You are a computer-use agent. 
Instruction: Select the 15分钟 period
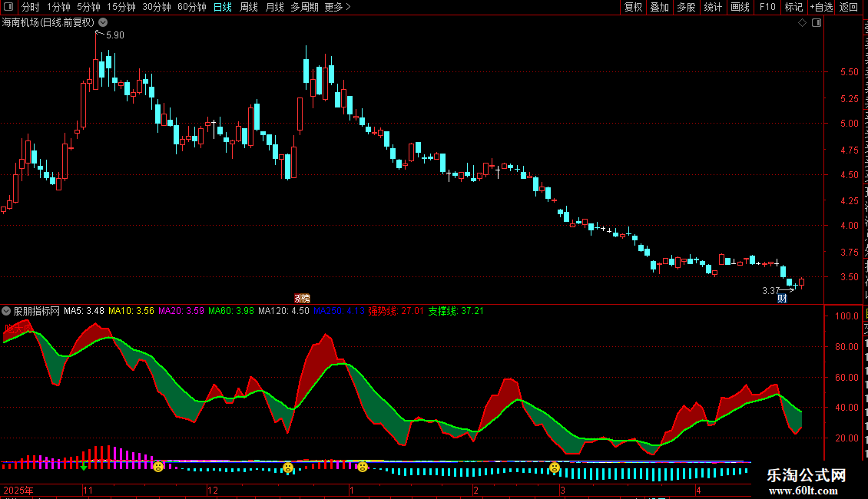(x=121, y=7)
